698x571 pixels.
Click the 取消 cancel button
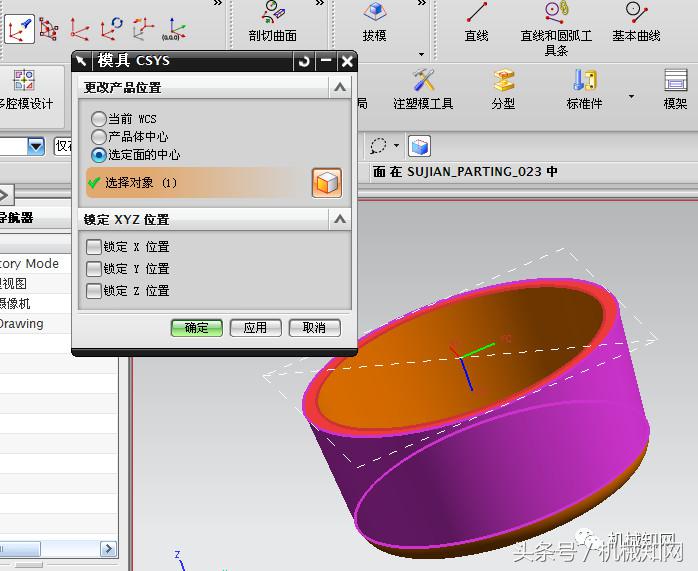(314, 328)
